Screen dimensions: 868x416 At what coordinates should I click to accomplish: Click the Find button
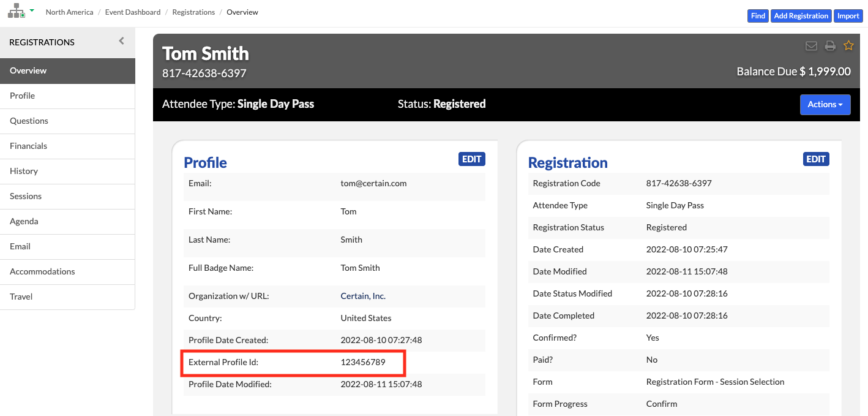point(758,16)
